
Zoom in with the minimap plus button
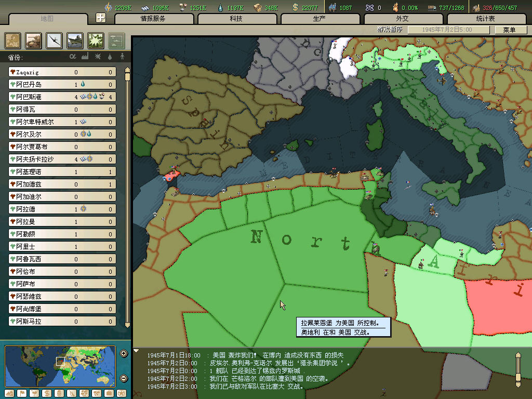coord(124,354)
